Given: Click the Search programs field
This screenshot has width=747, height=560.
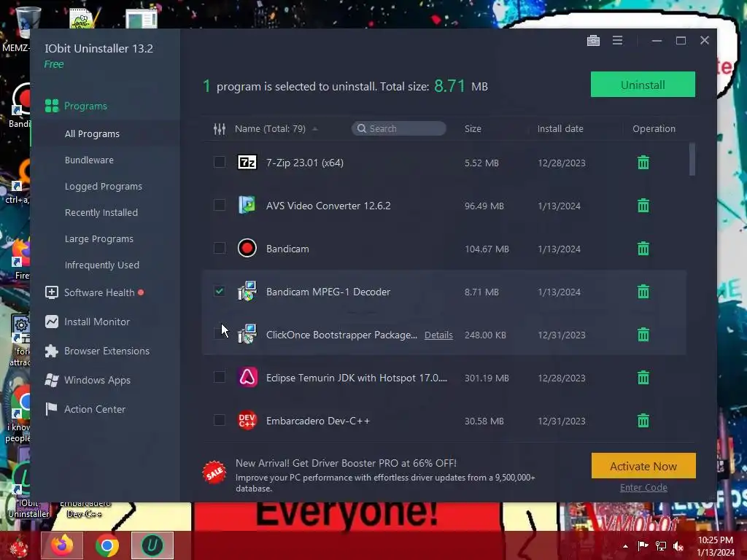Looking at the screenshot, I should click(x=399, y=128).
